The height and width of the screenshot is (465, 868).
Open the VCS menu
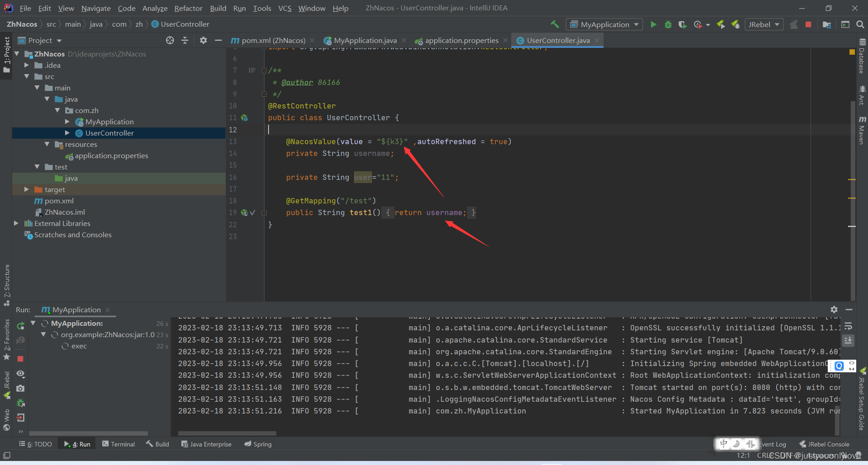(285, 8)
